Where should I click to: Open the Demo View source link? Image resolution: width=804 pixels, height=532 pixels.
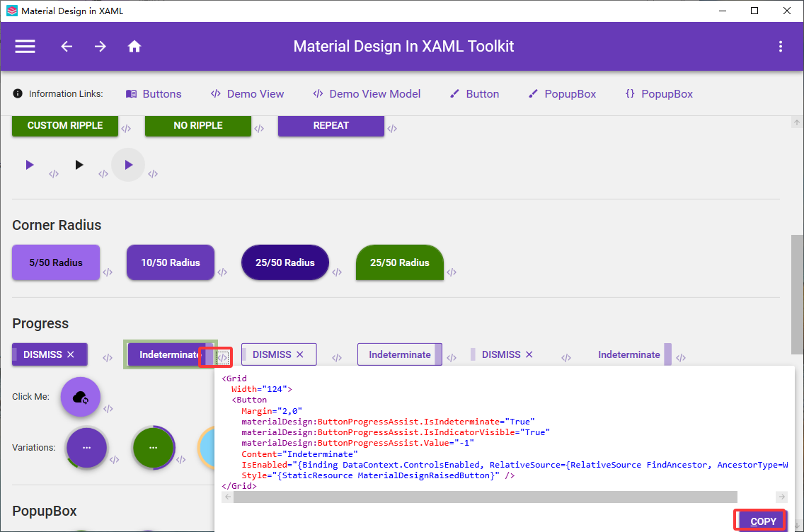[247, 94]
